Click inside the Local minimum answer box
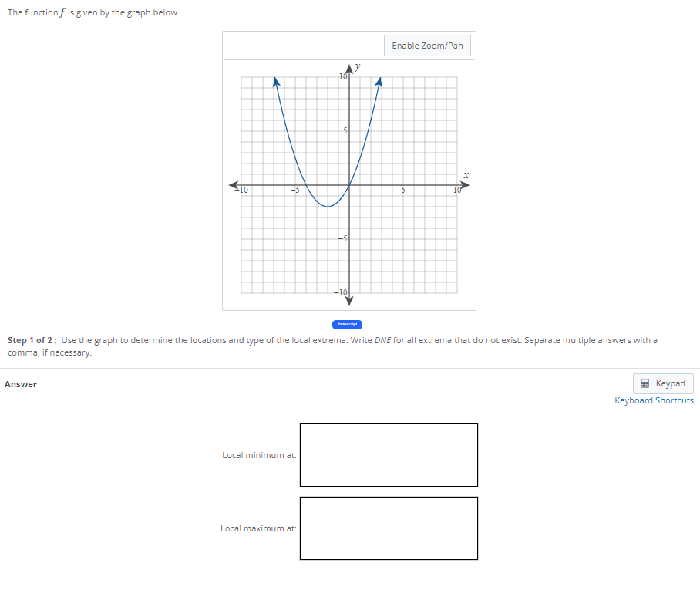This screenshot has width=700, height=597. (x=388, y=454)
